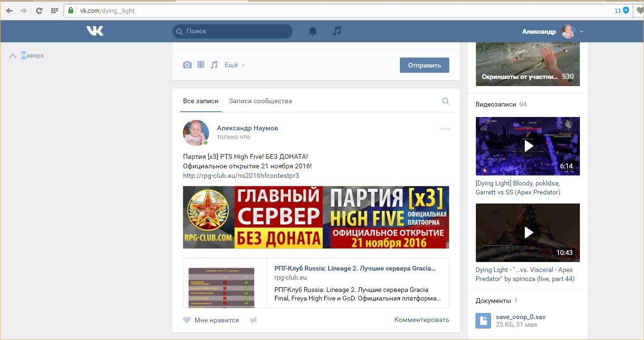Attach audio with music note icon
Image resolution: width=644 pixels, height=340 pixels.
pyautogui.click(x=214, y=65)
